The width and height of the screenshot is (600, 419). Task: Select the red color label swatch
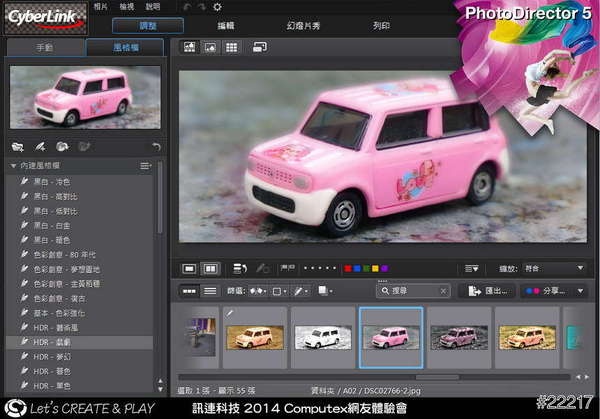click(x=347, y=268)
